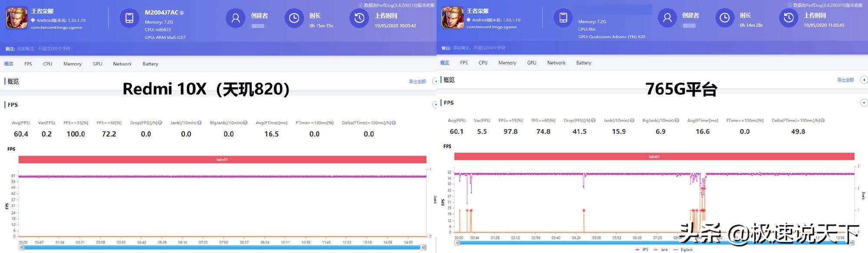Viewport: 868px width, 253px height.
Task: Collapse the FPS section in the right report
Action: pyautogui.click(x=864, y=103)
